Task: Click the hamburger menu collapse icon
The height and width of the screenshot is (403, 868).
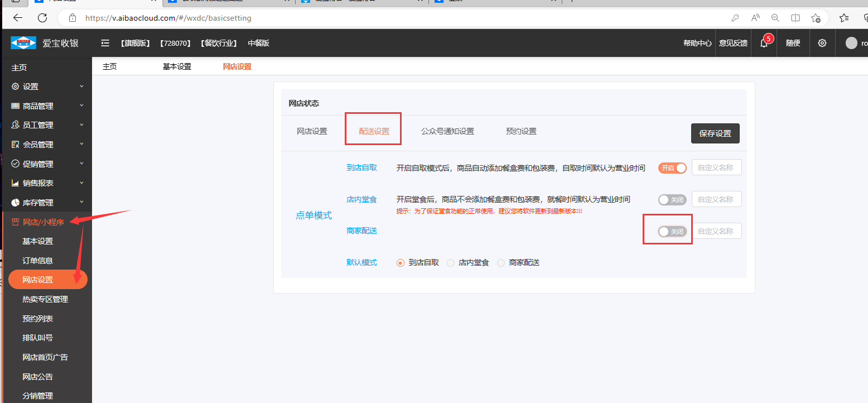Action: [105, 43]
